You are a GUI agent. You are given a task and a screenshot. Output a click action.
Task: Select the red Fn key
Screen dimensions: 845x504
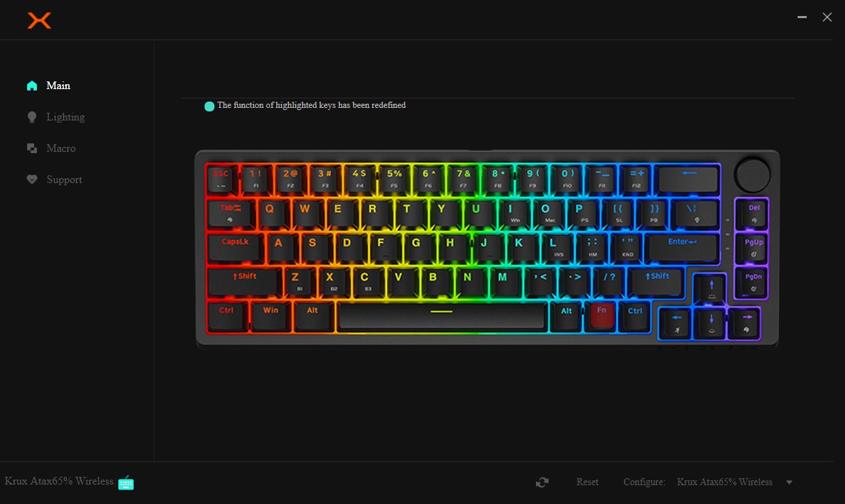[602, 317]
